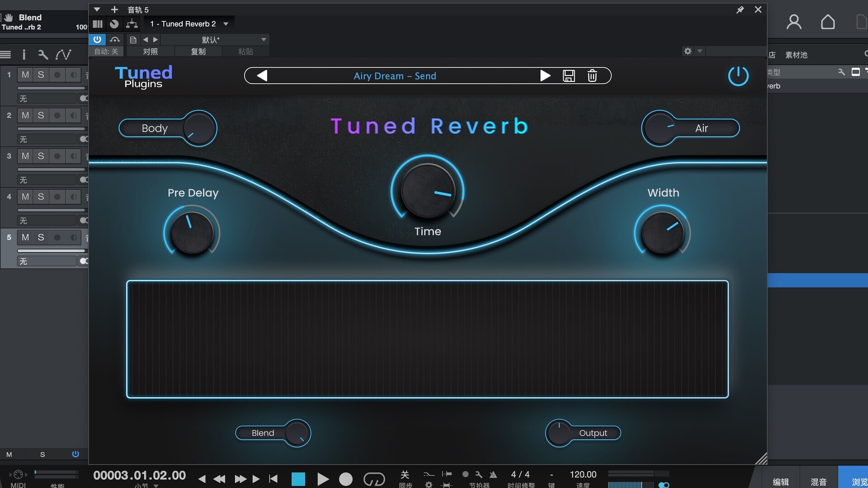Image resolution: width=868 pixels, height=488 pixels.
Task: Click the 复制 copy button
Action: coord(198,52)
